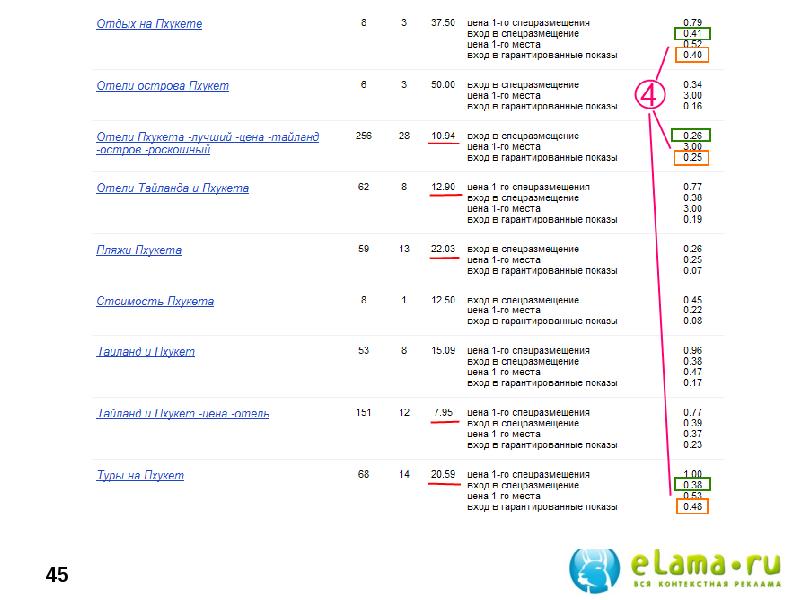The width and height of the screenshot is (800, 600).
Task: Click the green-boxed 0.38 value in Туры row
Action: point(691,485)
